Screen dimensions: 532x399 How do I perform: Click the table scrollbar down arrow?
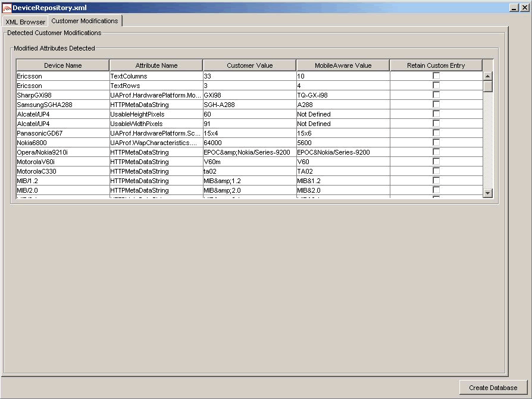(487, 193)
